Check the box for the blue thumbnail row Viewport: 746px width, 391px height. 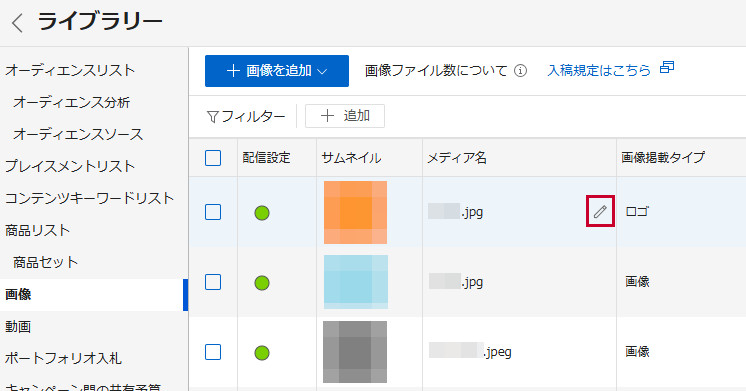point(213,282)
